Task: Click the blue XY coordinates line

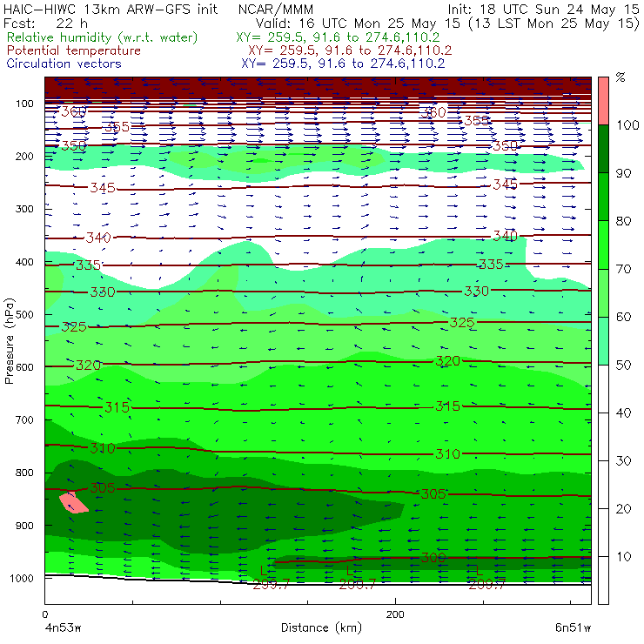Action: (343, 64)
